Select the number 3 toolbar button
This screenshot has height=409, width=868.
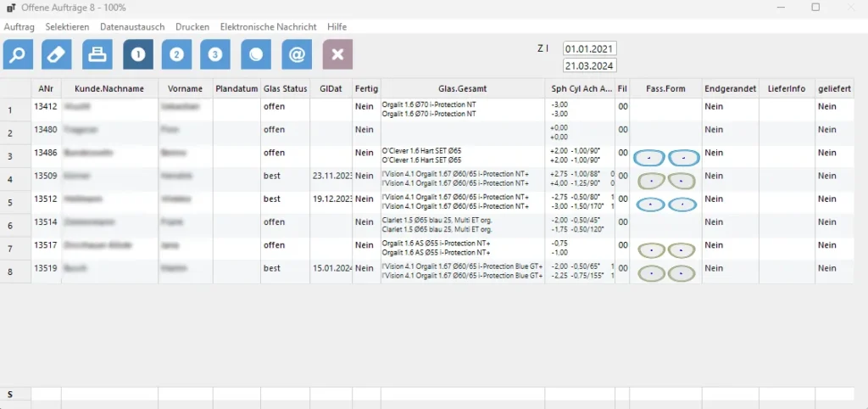coord(215,54)
